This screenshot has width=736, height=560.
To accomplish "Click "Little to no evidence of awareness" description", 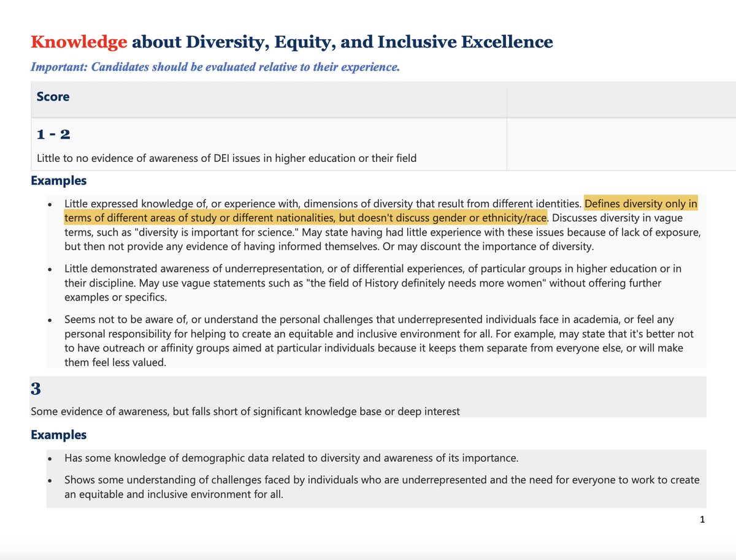I will tap(226, 158).
